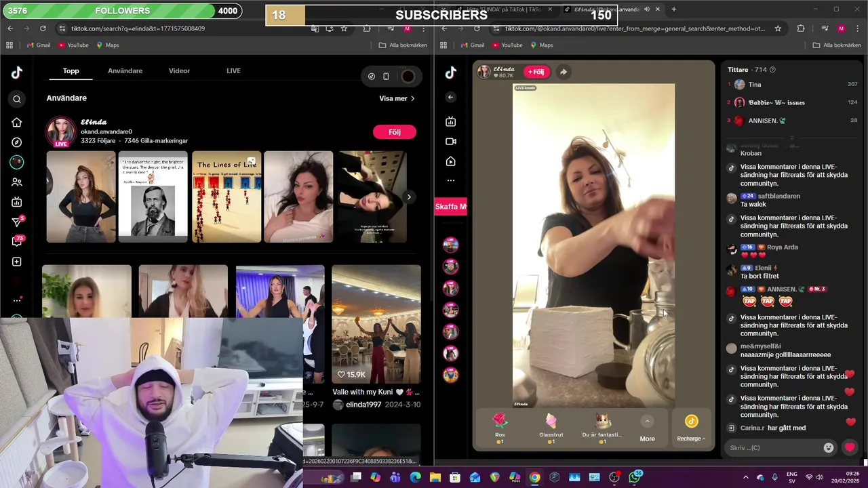The height and width of the screenshot is (488, 868).
Task: Click TikTok logo in right window
Action: tap(451, 73)
